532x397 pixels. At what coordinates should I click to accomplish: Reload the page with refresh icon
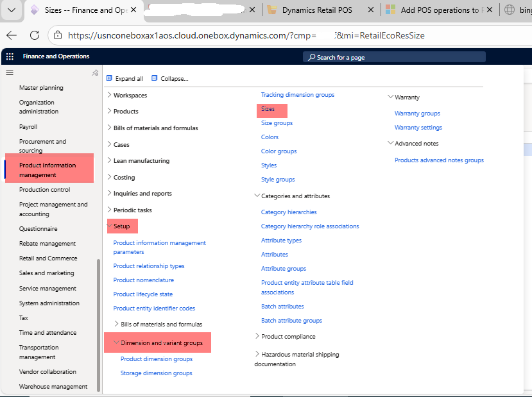pos(35,35)
